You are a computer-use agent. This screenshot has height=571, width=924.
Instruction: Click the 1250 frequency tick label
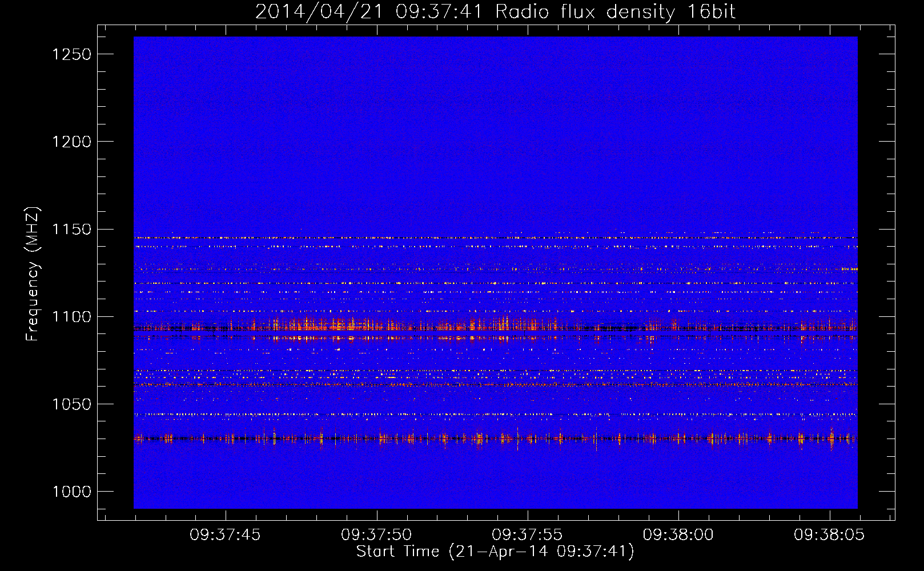[x=71, y=54]
